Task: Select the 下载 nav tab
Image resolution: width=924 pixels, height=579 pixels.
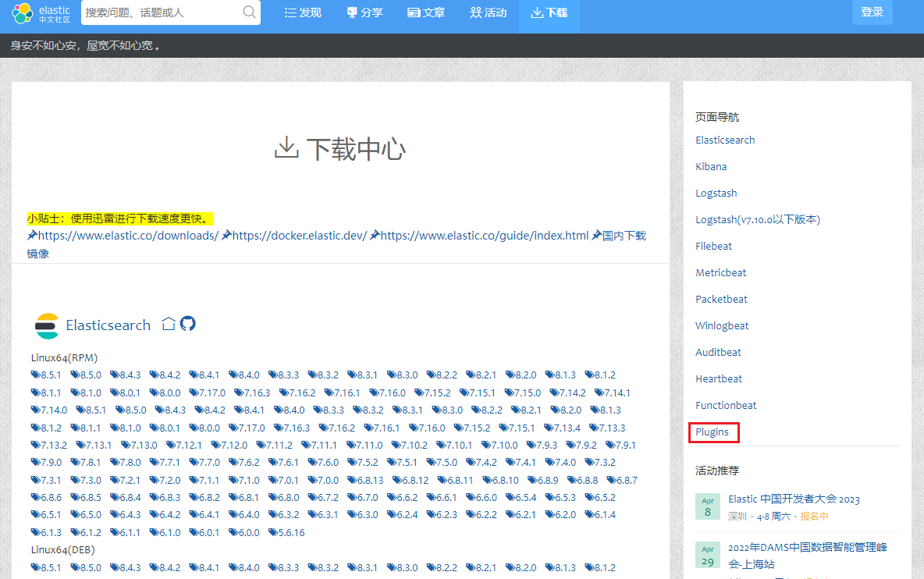Action: 549,13
